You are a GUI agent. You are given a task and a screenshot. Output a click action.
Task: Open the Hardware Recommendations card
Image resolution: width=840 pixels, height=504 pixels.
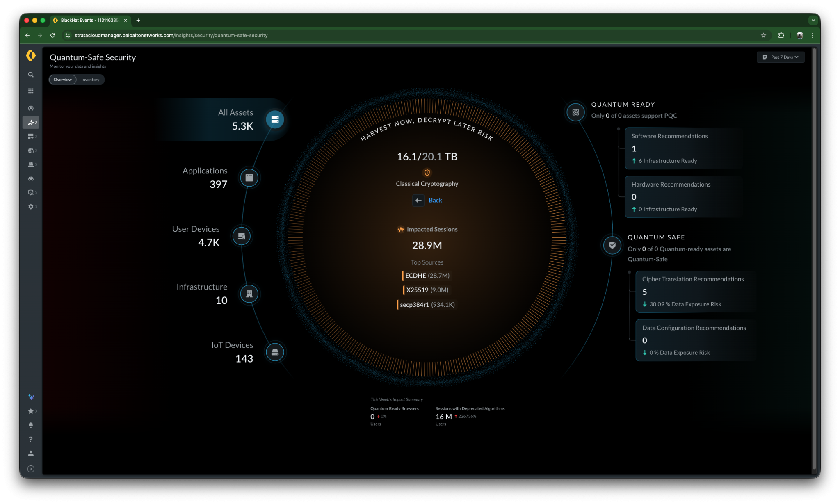click(683, 196)
